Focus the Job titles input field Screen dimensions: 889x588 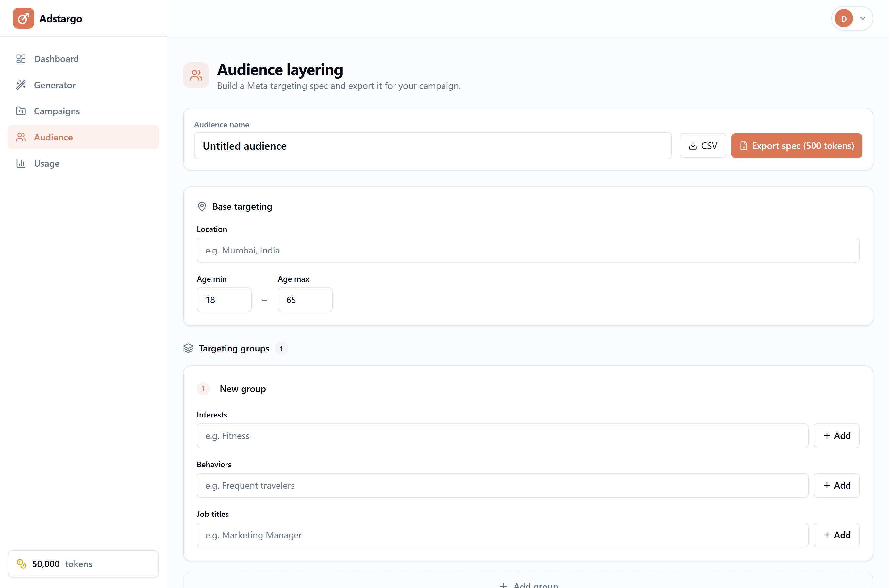(502, 535)
